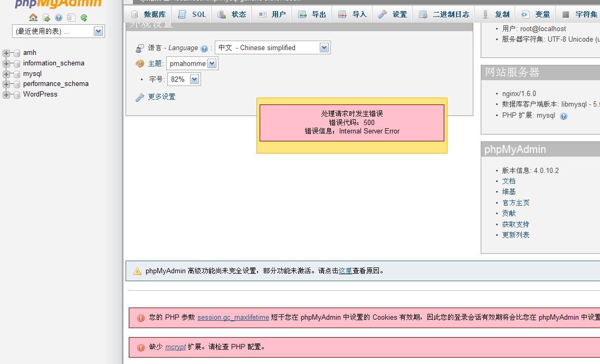Dismiss the Internal Server Error message box

(351, 122)
